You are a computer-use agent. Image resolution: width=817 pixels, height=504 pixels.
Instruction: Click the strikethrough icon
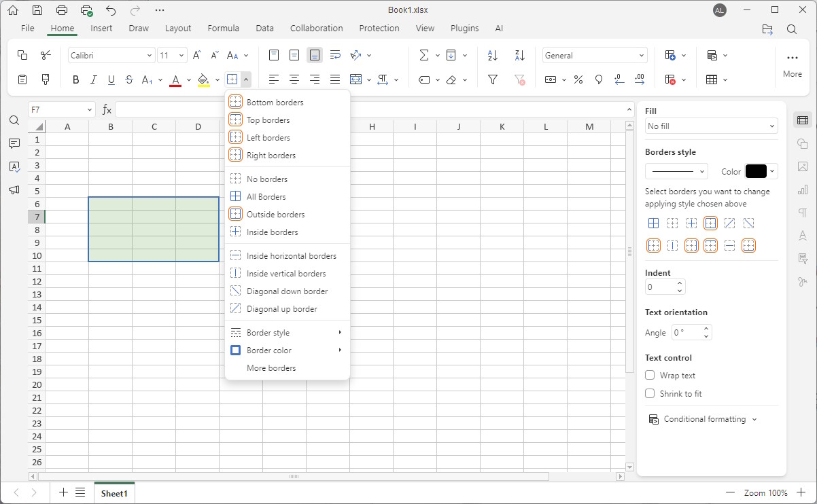point(129,80)
